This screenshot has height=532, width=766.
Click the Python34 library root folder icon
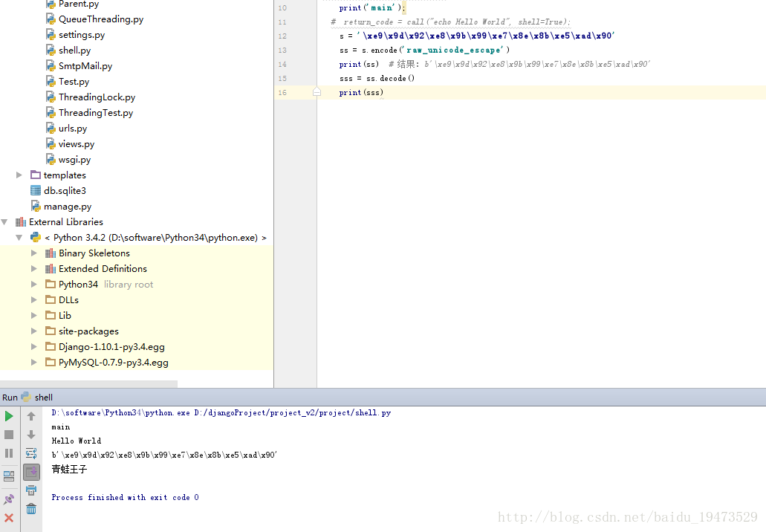point(51,285)
